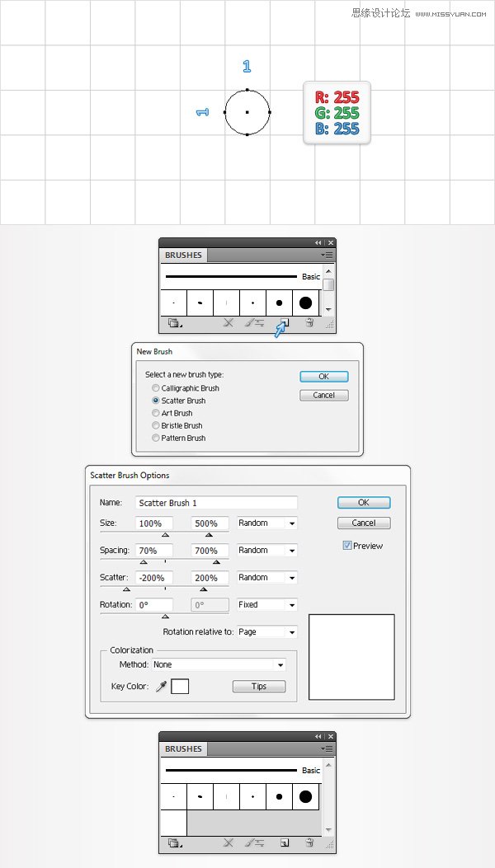
Task: Open the panel flyout menu of upper Brushes panel
Action: [328, 256]
